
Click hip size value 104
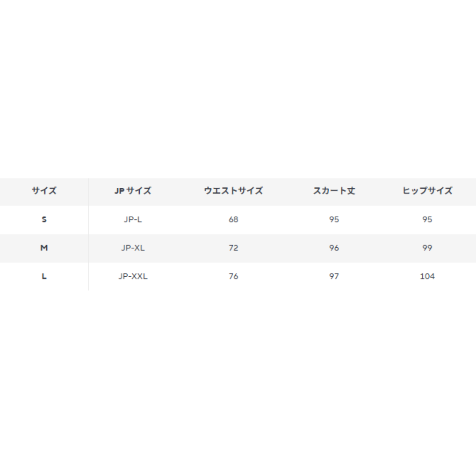click(x=427, y=276)
